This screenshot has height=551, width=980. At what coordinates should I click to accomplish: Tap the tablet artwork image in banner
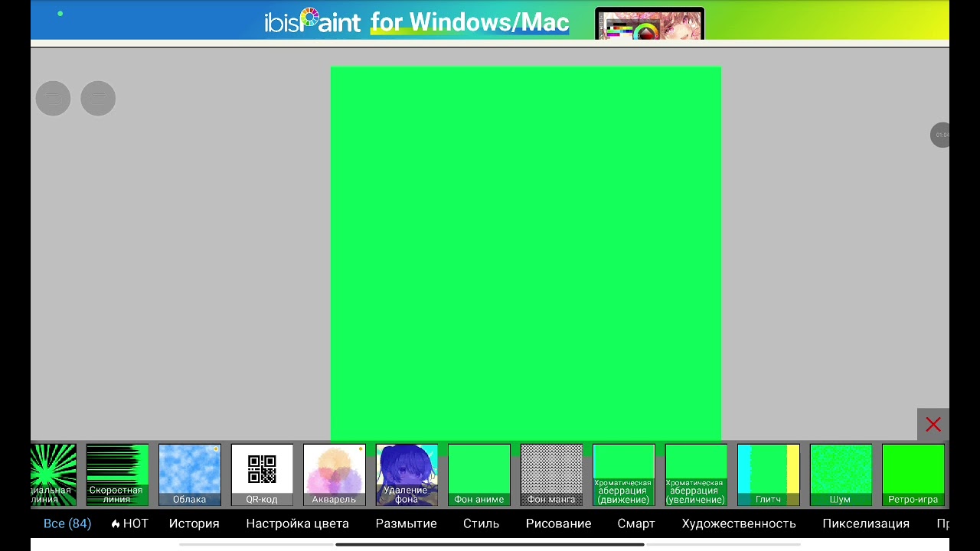pos(649,24)
